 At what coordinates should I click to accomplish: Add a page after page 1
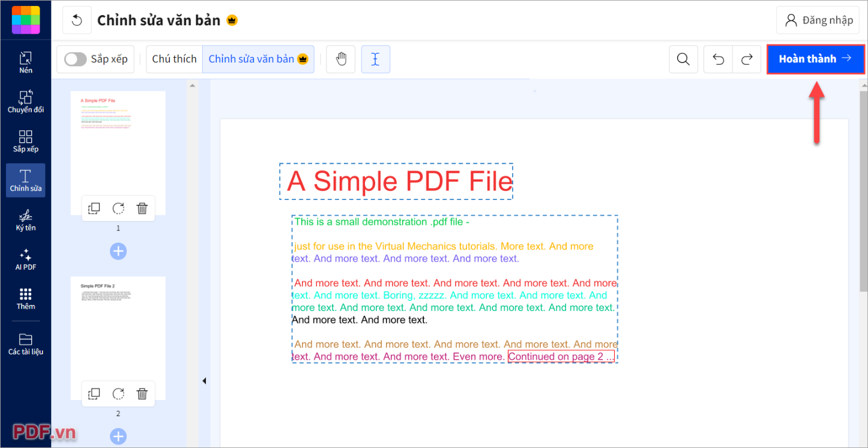pyautogui.click(x=118, y=251)
